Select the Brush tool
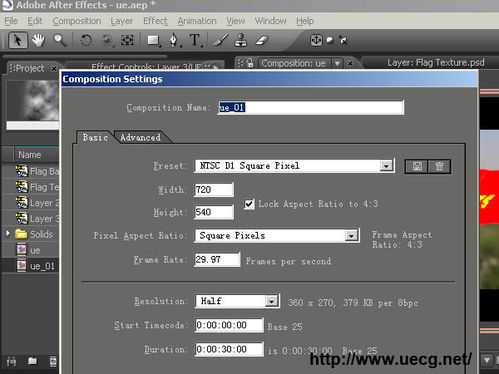The image size is (499, 374). pyautogui.click(x=220, y=40)
